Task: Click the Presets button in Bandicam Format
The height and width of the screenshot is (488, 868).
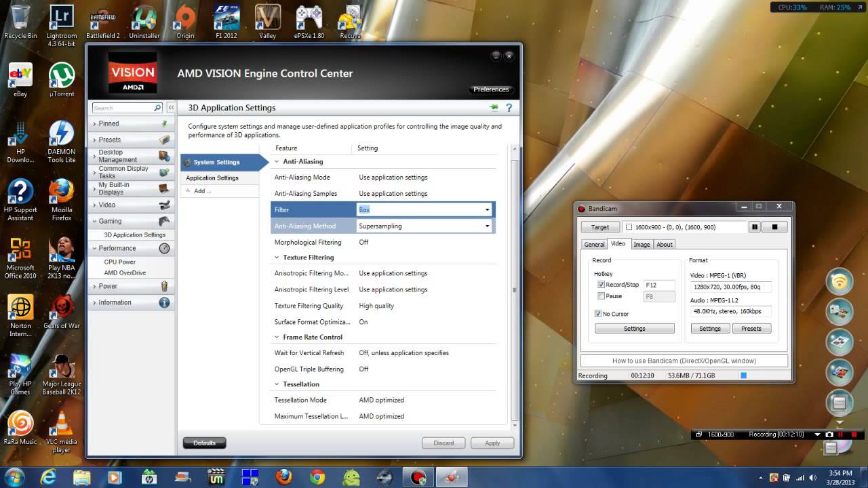Action: (751, 329)
